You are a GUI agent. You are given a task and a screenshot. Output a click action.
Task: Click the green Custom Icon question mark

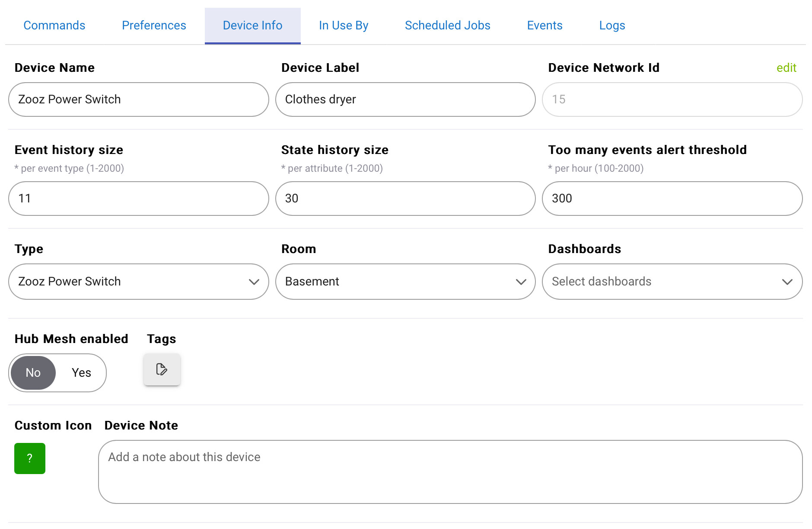[x=30, y=458]
